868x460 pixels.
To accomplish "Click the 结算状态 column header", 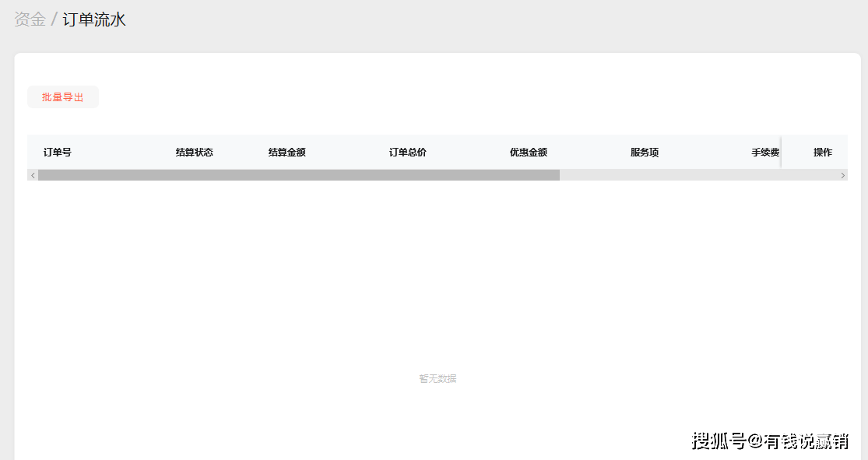I will 195,152.
